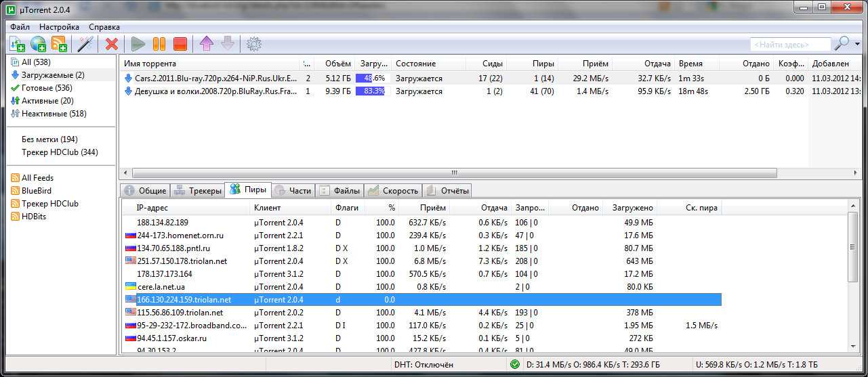Sort torrents by Имя торрента column
Image resolution: width=868 pixels, height=377 pixels.
[x=209, y=64]
